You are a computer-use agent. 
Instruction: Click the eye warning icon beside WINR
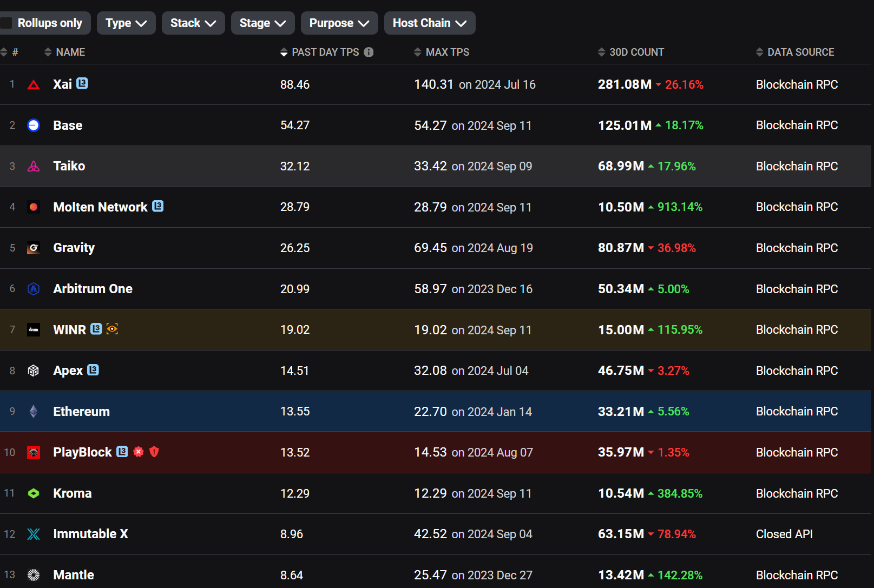[x=112, y=329]
